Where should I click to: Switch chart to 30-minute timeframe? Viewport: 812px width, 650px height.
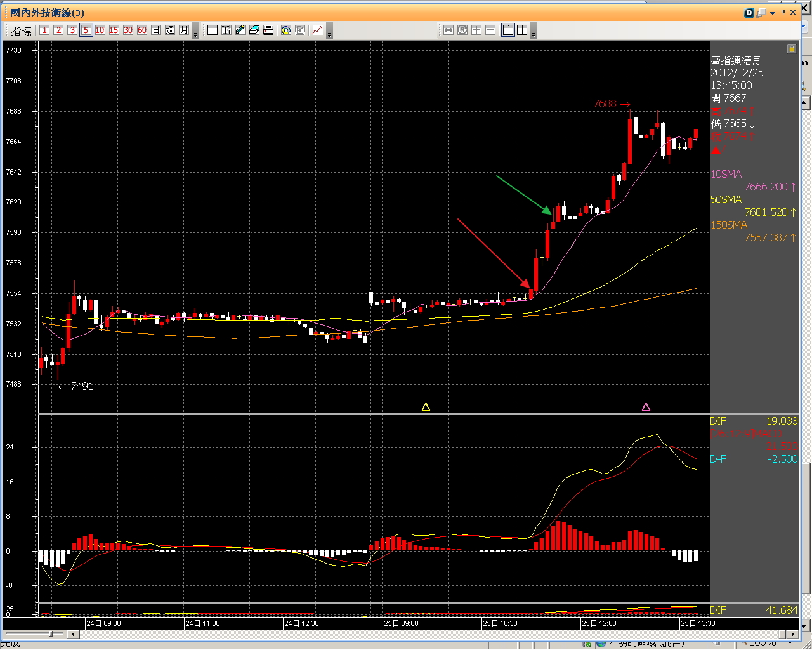tap(128, 30)
